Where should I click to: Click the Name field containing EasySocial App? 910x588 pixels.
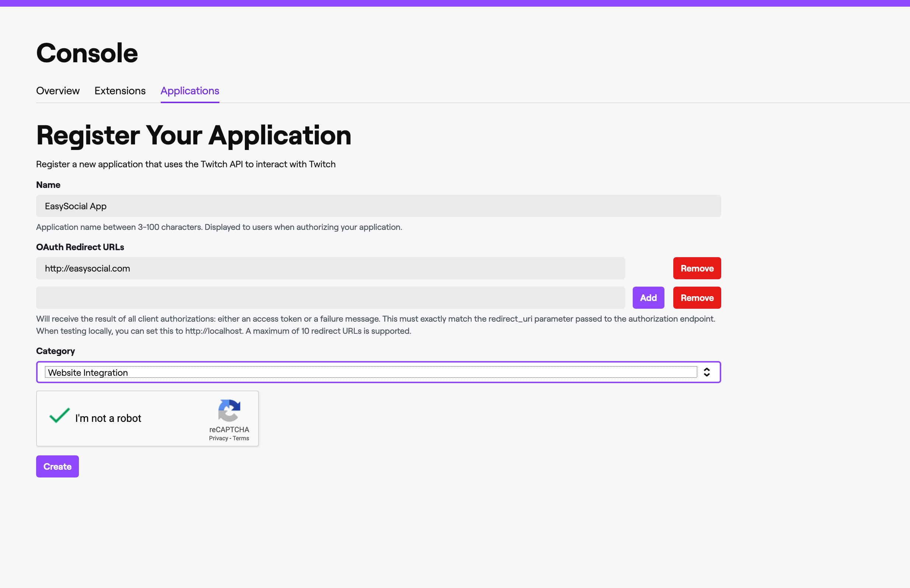tap(379, 206)
